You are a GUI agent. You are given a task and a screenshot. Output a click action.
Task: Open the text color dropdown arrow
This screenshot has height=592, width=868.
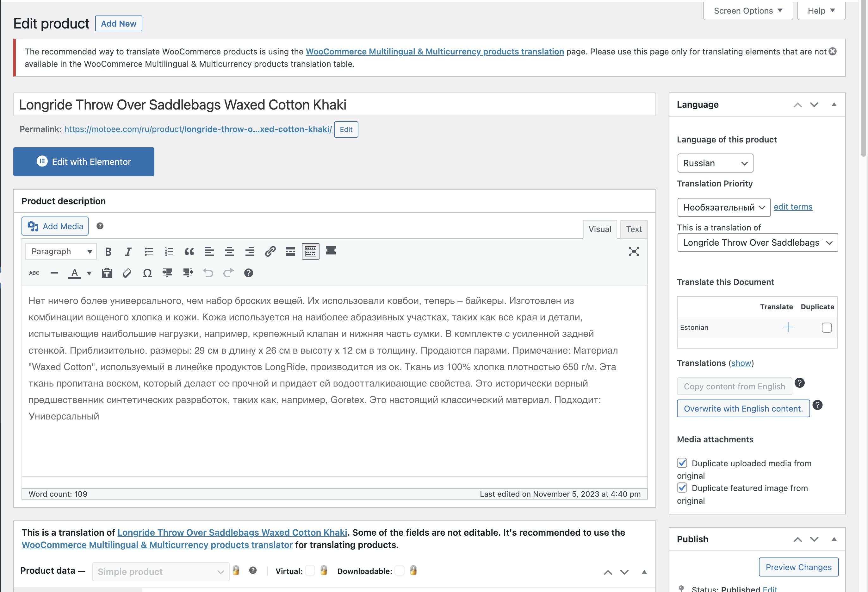(89, 273)
